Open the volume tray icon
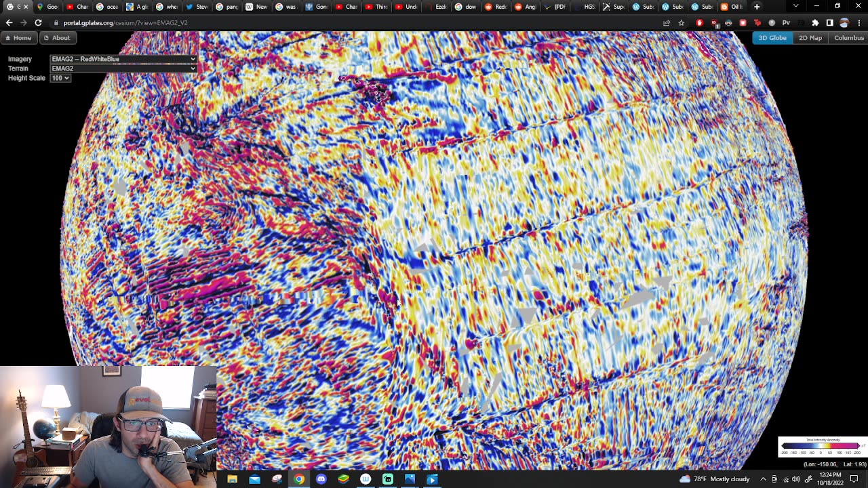This screenshot has height=488, width=868. (795, 479)
